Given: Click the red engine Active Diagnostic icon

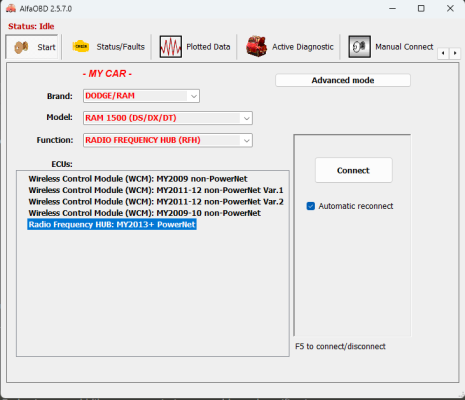Looking at the screenshot, I should (256, 46).
